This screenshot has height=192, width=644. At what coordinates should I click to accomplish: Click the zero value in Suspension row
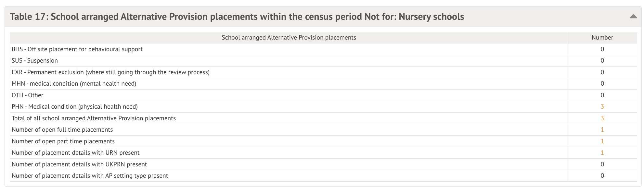tap(602, 61)
